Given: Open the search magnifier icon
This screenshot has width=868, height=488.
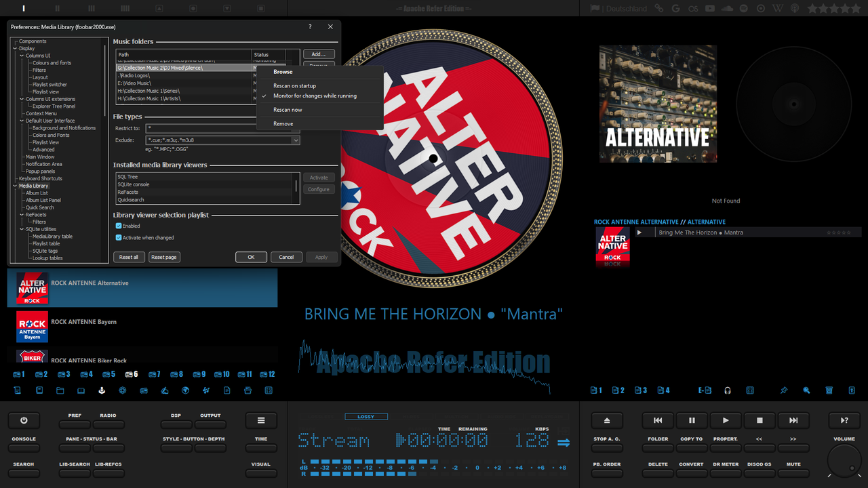Looking at the screenshot, I should pos(806,390).
